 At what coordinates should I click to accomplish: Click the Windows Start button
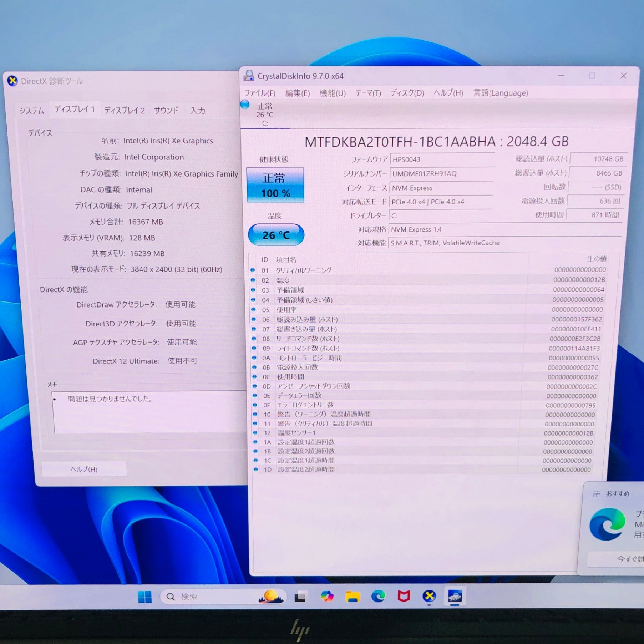point(144,597)
